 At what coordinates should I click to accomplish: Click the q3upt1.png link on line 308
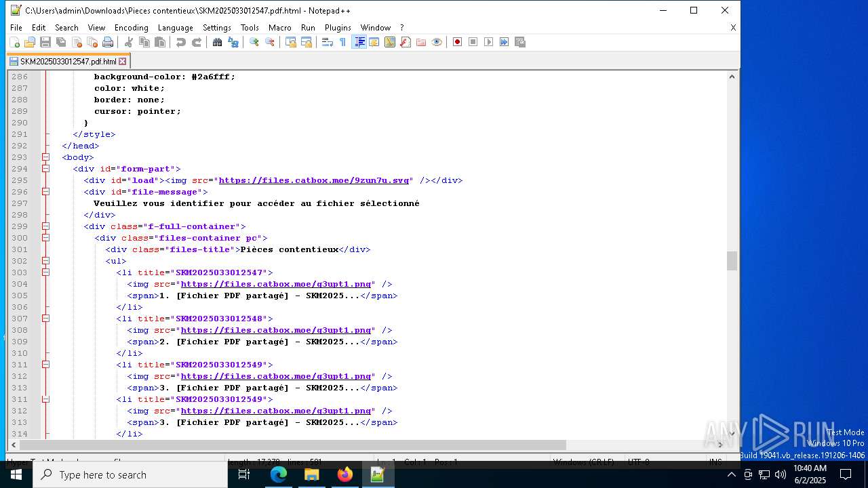click(276, 330)
